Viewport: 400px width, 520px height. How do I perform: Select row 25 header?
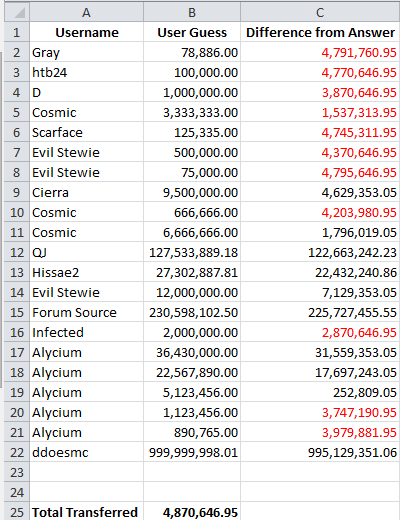17,512
